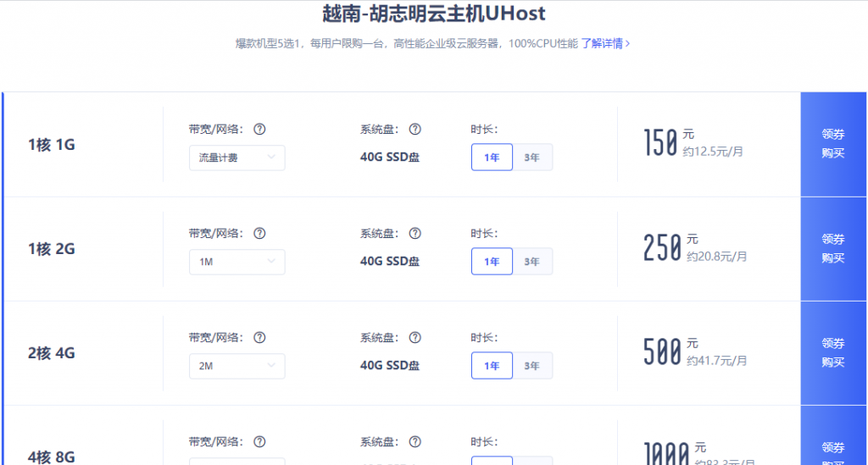This screenshot has height=465, width=868.
Task: Select 3年 duration for 2核 4G
Action: pyautogui.click(x=532, y=365)
